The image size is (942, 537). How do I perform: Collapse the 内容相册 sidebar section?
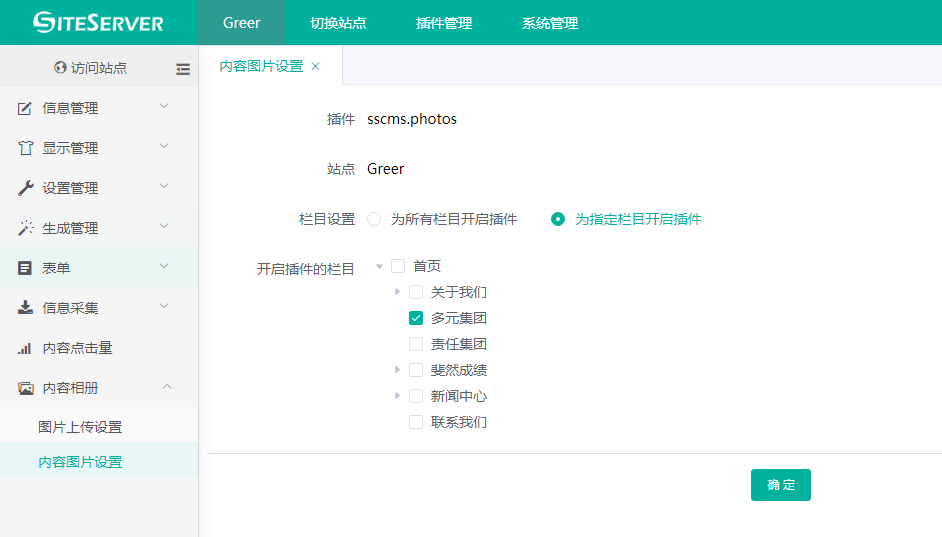tap(166, 387)
